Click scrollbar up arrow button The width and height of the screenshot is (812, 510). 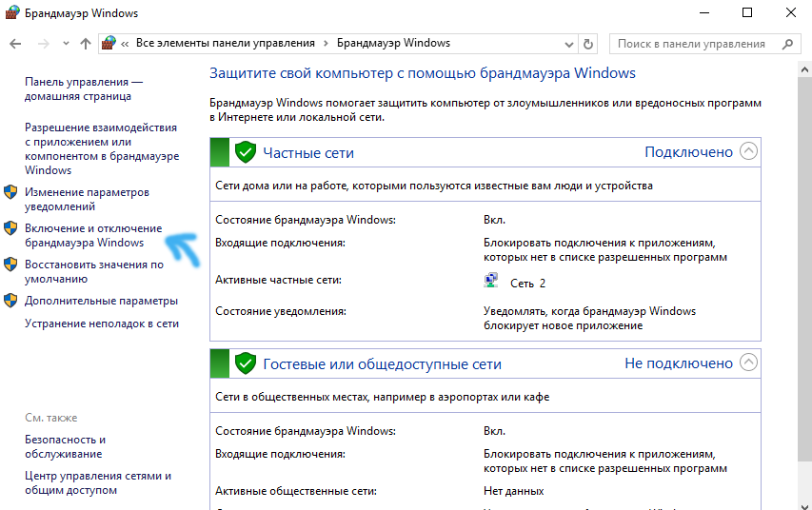(x=804, y=69)
